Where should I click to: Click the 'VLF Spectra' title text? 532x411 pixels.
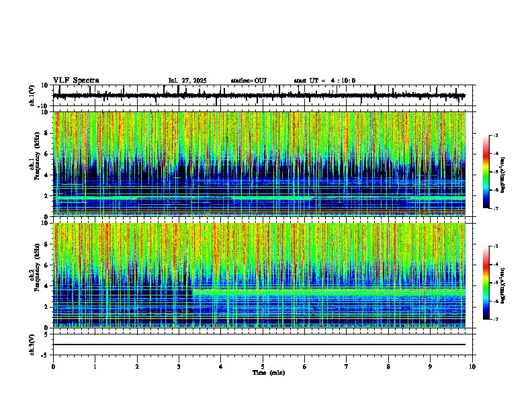coord(76,81)
